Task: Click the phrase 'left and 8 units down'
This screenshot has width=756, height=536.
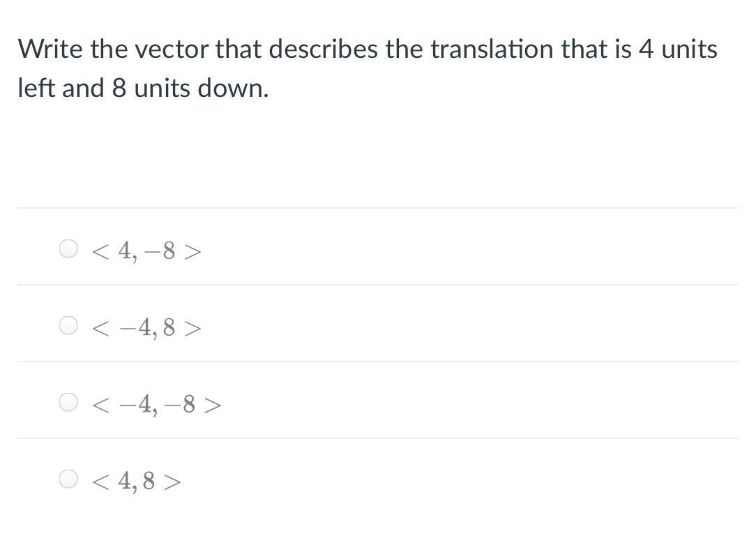Action: (143, 89)
